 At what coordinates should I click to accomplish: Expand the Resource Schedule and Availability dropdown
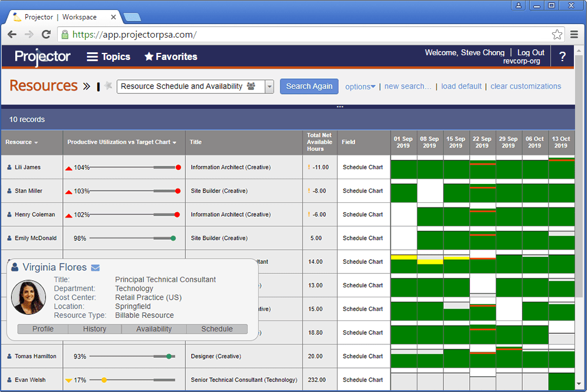269,86
